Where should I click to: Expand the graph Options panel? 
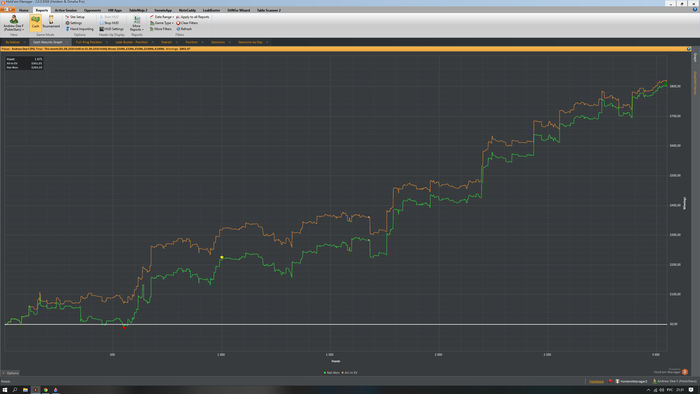coord(10,373)
